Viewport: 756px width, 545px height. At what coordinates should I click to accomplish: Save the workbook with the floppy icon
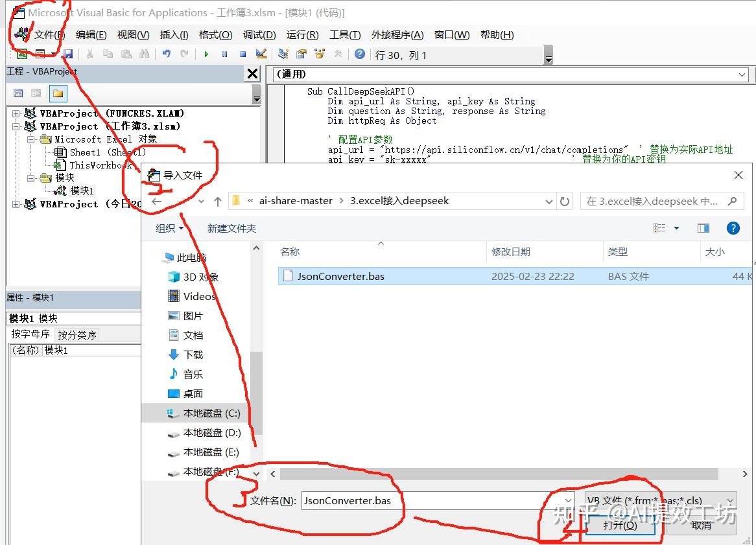tap(68, 54)
